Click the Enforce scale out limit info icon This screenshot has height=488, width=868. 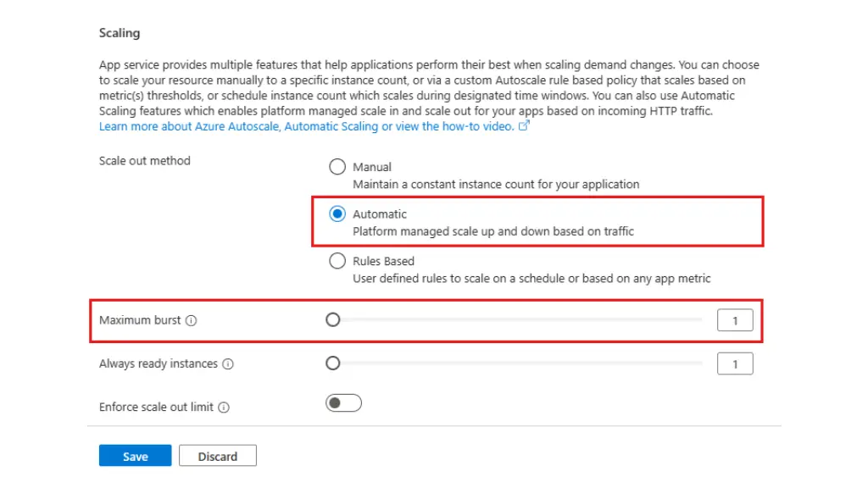[224, 408]
